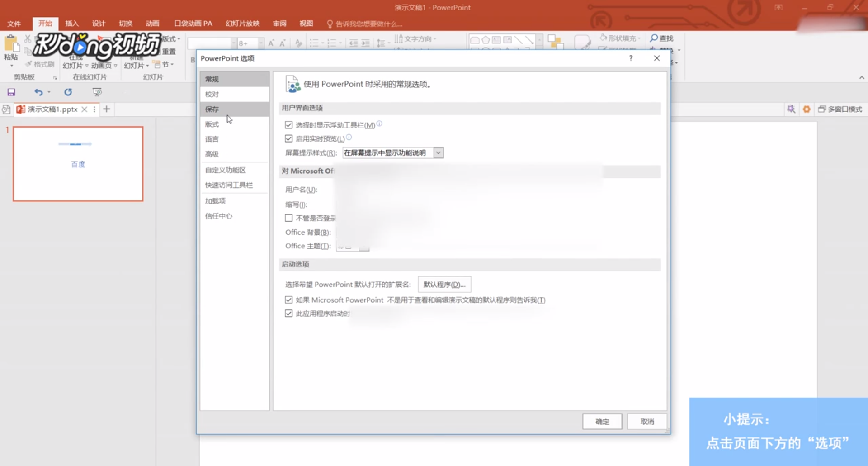
Task: Select 自定义功能区 in options sidebar
Action: click(235, 170)
